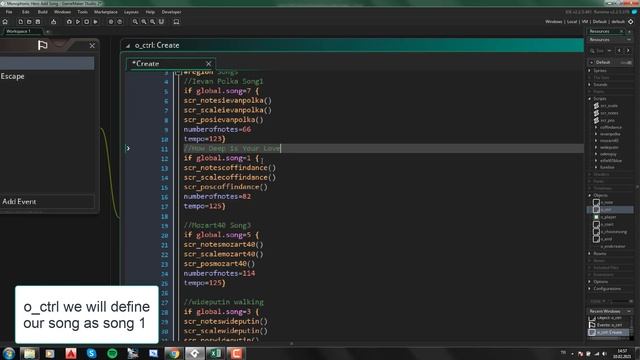
Task: Open Excel from taskbar
Action: coord(216,353)
